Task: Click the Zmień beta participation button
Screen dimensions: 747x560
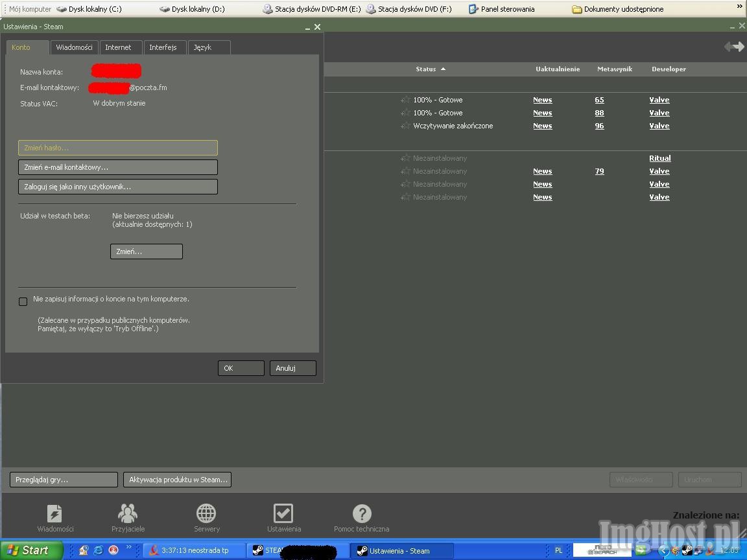Action: coord(147,251)
